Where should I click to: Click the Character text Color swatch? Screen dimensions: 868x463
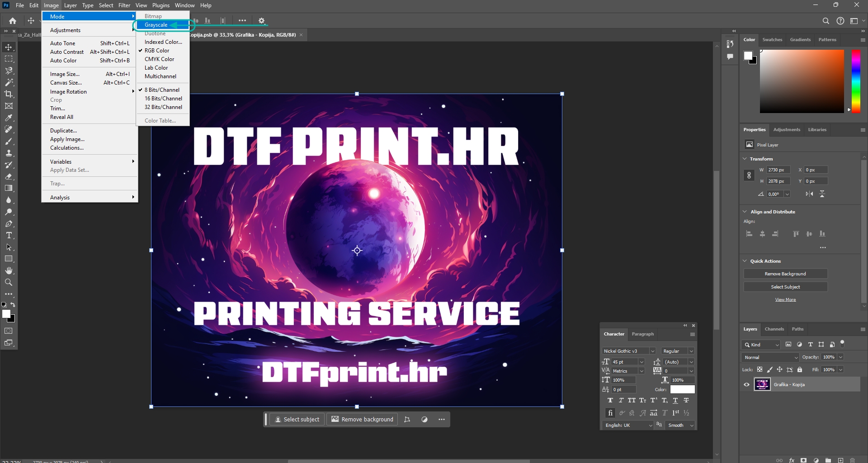682,389
